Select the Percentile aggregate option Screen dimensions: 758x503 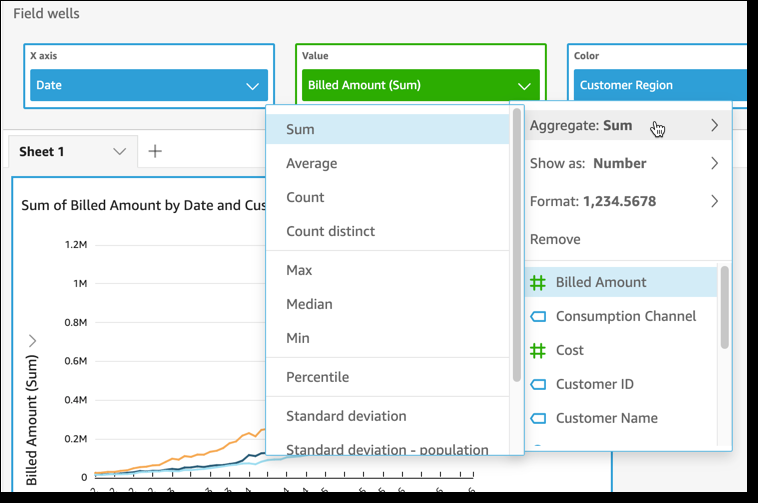(317, 377)
